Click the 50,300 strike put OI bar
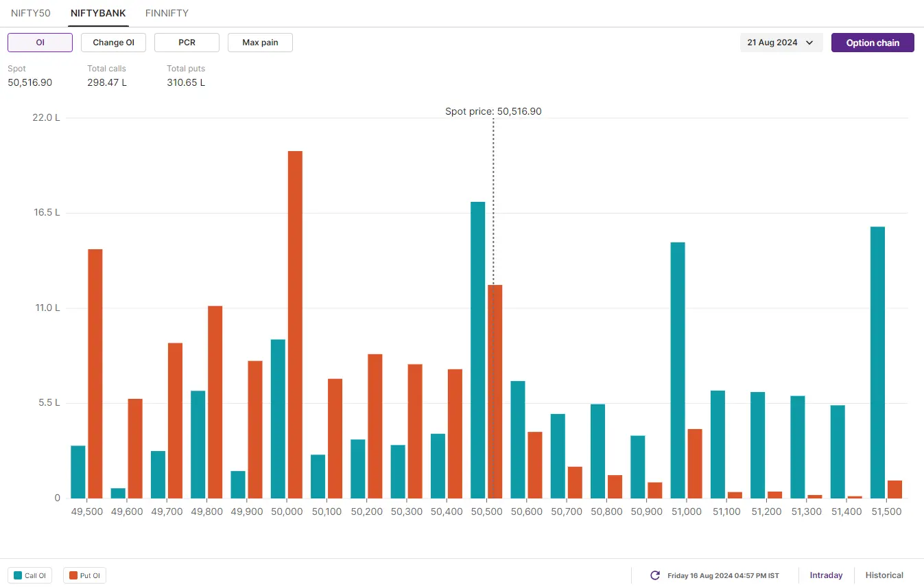 [415, 431]
